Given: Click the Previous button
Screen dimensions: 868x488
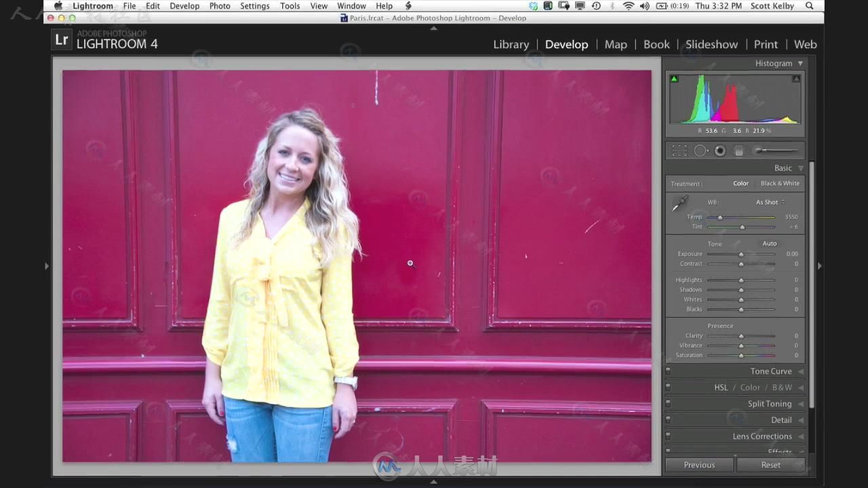Looking at the screenshot, I should click(699, 465).
